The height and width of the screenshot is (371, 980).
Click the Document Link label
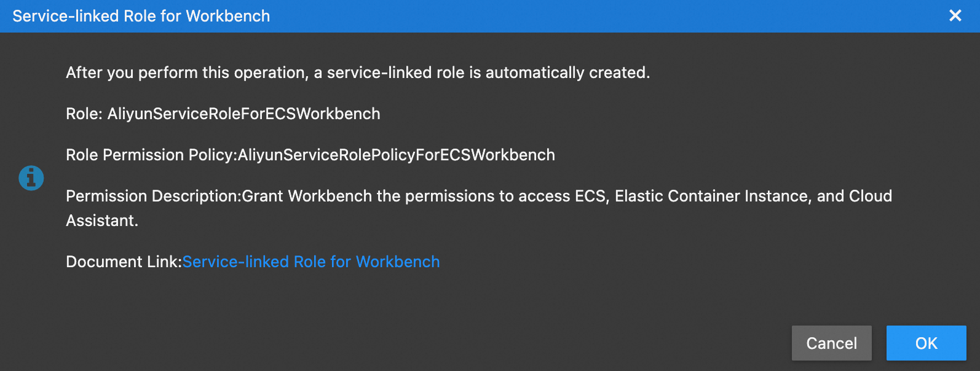(123, 262)
